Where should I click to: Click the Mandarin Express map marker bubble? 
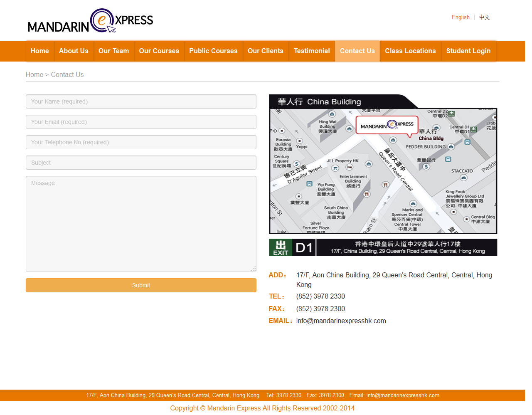[x=387, y=125]
